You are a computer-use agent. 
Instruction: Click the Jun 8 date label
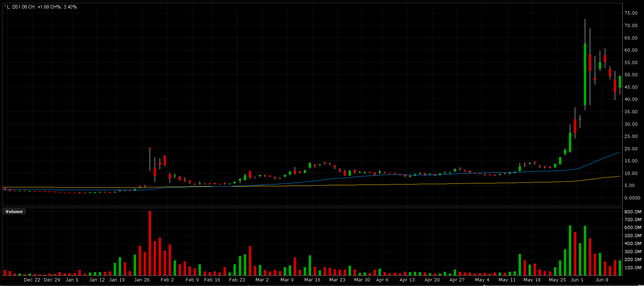pyautogui.click(x=602, y=280)
